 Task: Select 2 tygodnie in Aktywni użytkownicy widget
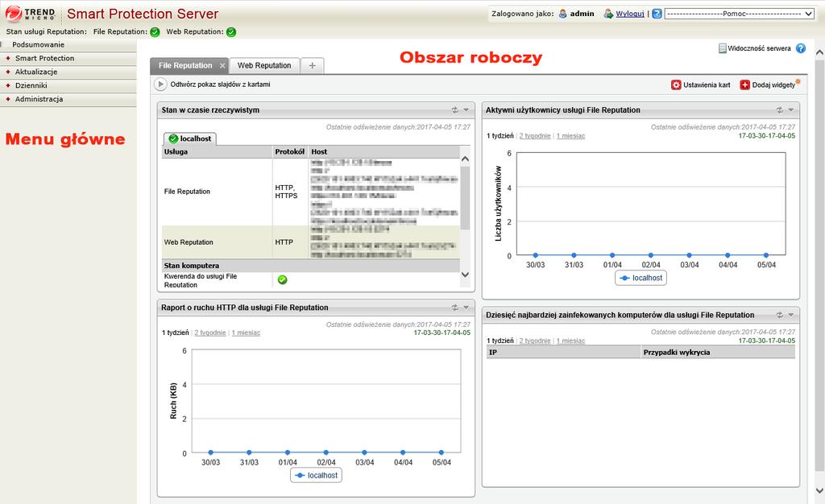click(x=535, y=135)
